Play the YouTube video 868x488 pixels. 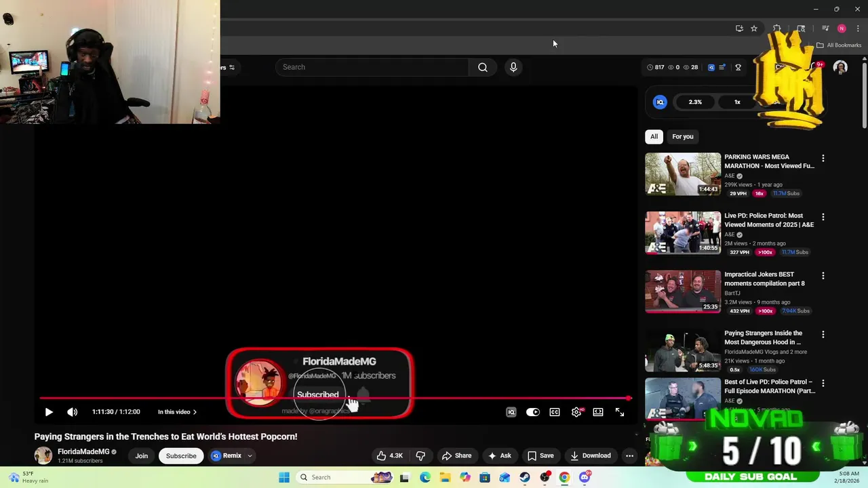(49, 412)
